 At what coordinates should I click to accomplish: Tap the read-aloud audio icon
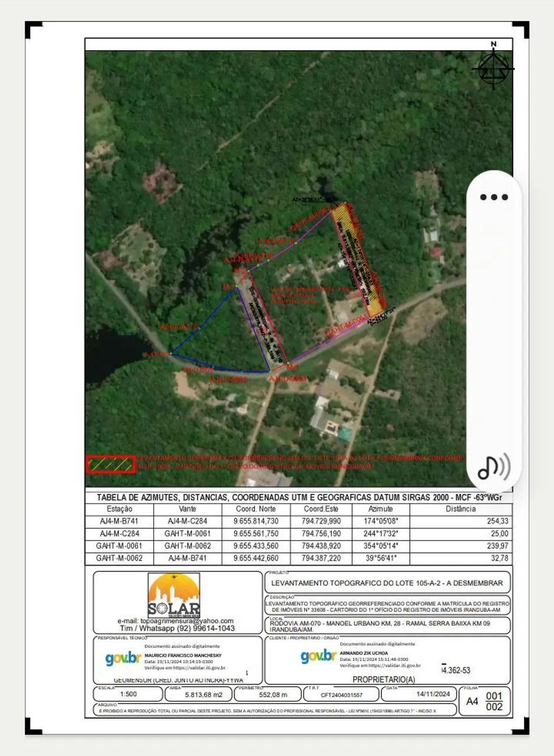click(x=494, y=466)
